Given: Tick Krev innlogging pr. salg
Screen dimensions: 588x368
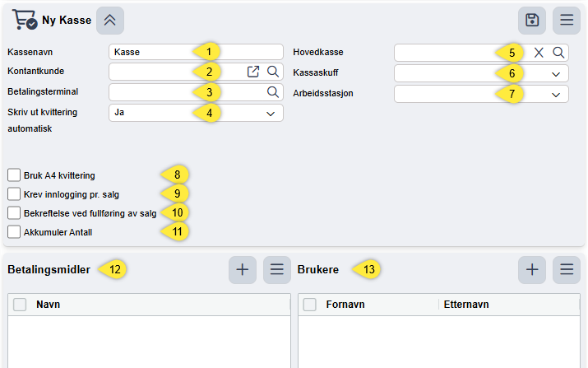Looking at the screenshot, I should (14, 194).
